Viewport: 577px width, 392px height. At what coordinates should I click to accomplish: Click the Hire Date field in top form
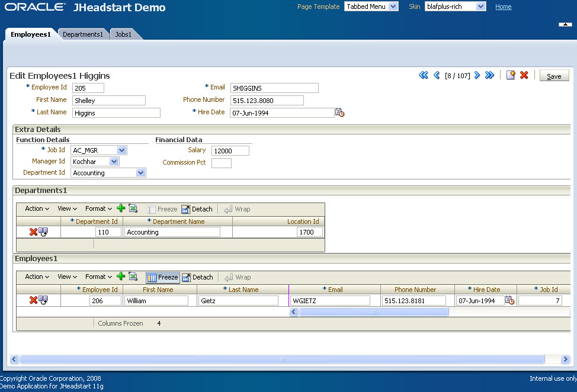282,113
